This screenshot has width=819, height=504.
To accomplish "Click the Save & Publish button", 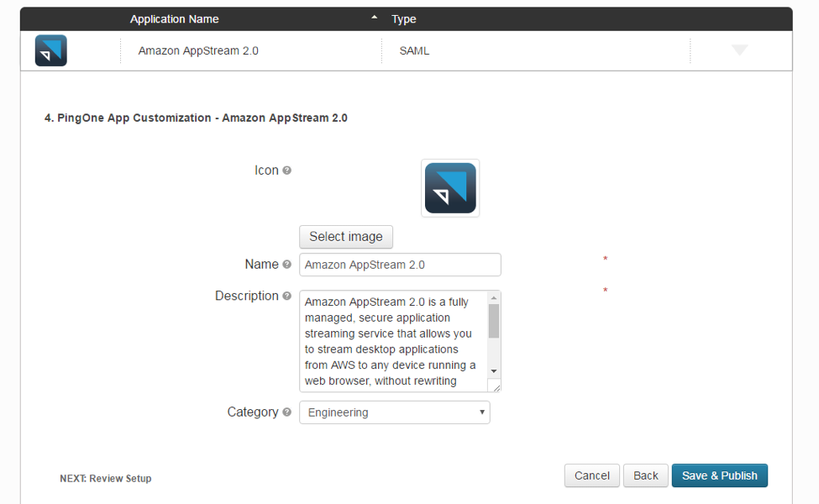I will coord(719,475).
